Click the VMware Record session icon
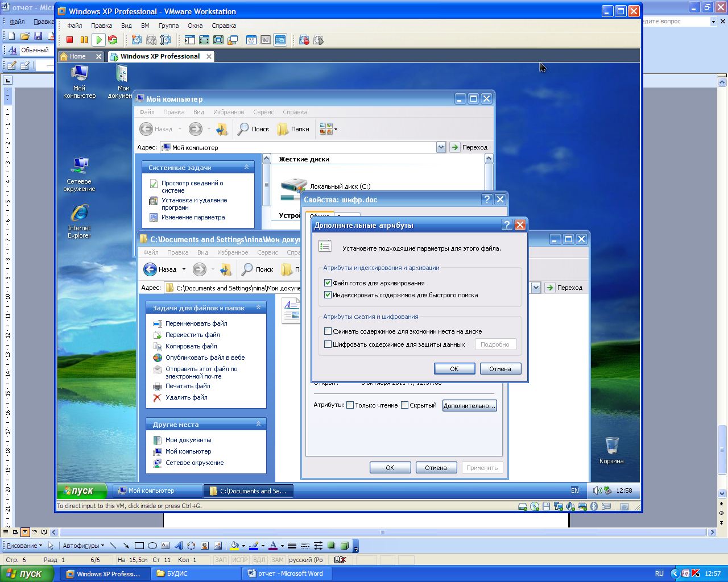Viewport: 728px width, 582px height. (x=304, y=40)
